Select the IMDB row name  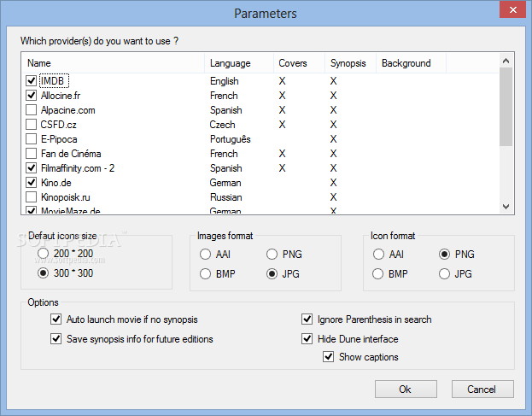[x=54, y=81]
